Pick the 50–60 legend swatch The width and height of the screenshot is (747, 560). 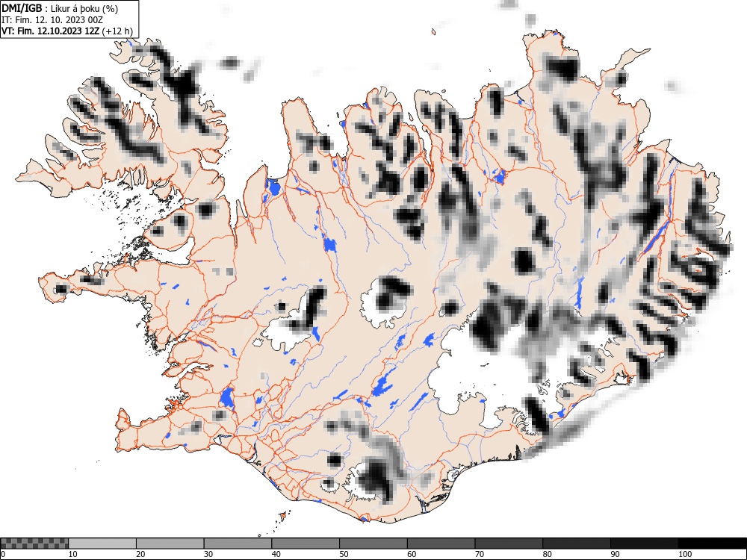[373, 544]
